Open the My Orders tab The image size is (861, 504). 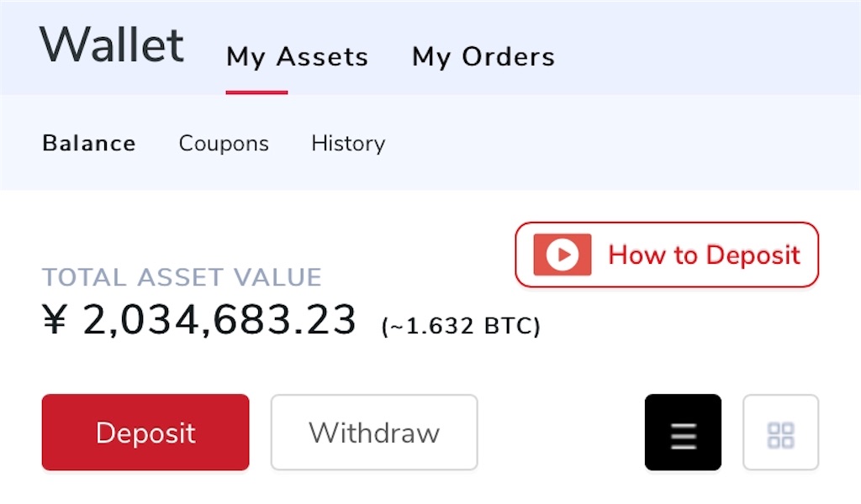483,56
